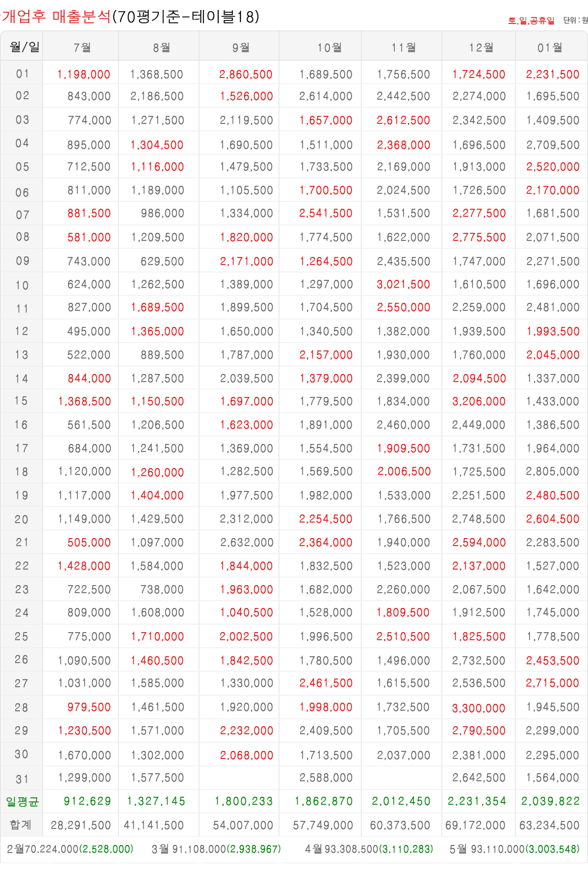Click the 2월 70,224,000 summary
Screen dimensions: 588x882
point(70,849)
